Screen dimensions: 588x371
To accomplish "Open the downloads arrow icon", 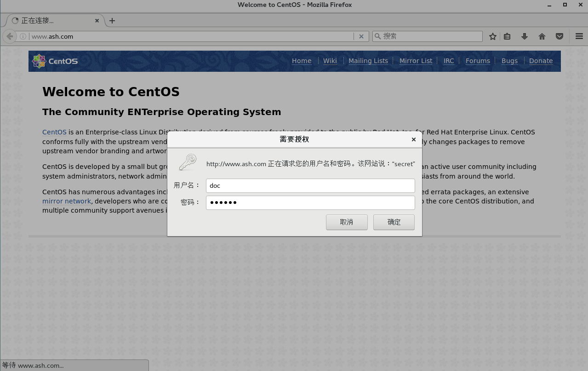I will tap(525, 36).
